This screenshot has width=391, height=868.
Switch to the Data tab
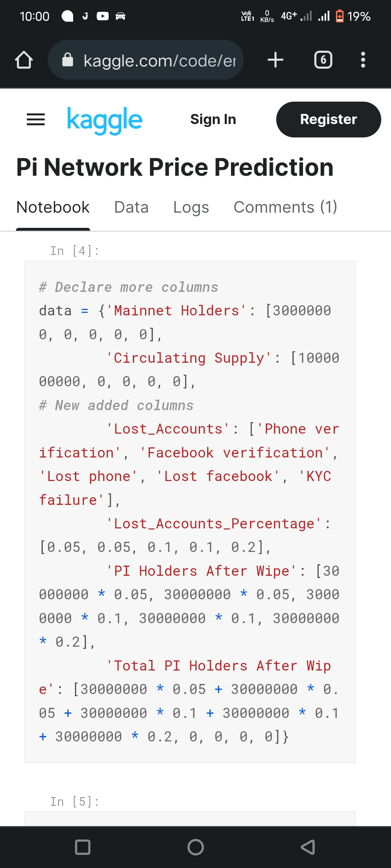point(131,207)
